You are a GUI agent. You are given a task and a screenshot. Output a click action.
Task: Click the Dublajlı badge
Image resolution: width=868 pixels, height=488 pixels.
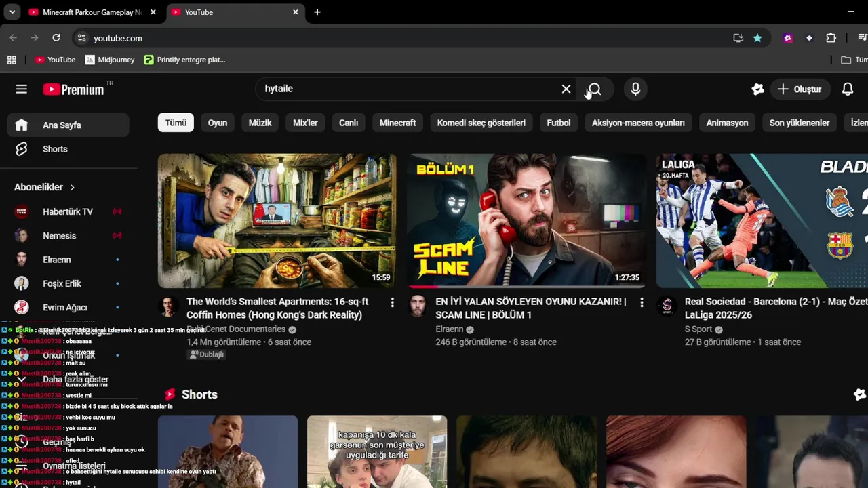tap(206, 354)
